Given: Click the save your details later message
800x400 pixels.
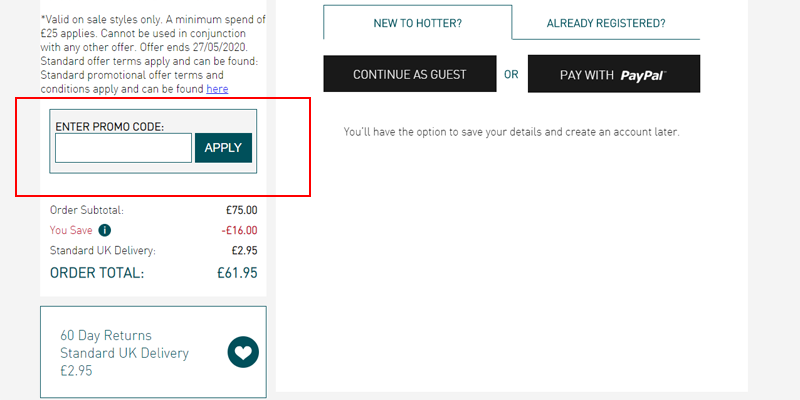Looking at the screenshot, I should coord(512,132).
